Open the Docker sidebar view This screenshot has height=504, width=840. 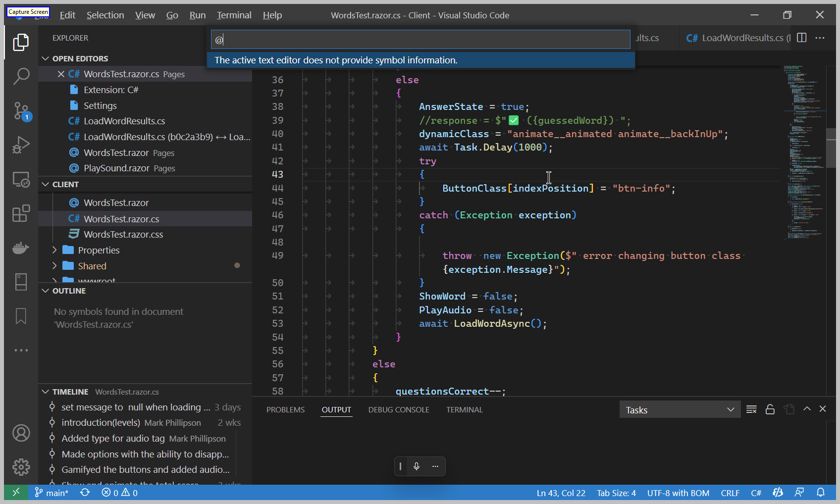(21, 248)
